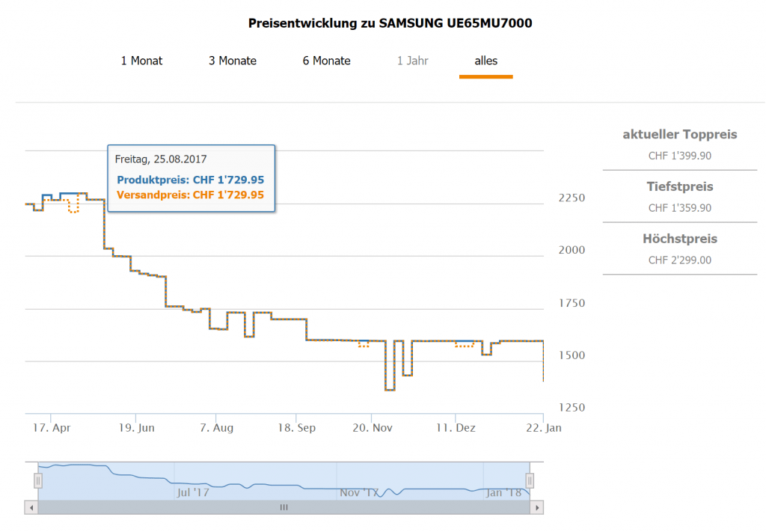
Task: Click the CHF 1'359.90 lowest price value
Action: tap(679, 208)
